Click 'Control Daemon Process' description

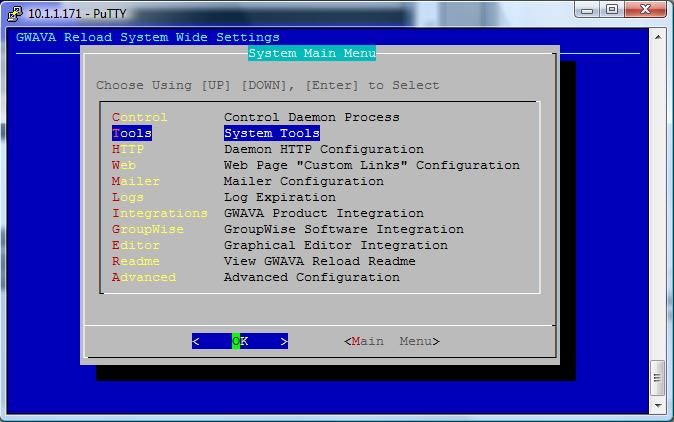pyautogui.click(x=312, y=117)
